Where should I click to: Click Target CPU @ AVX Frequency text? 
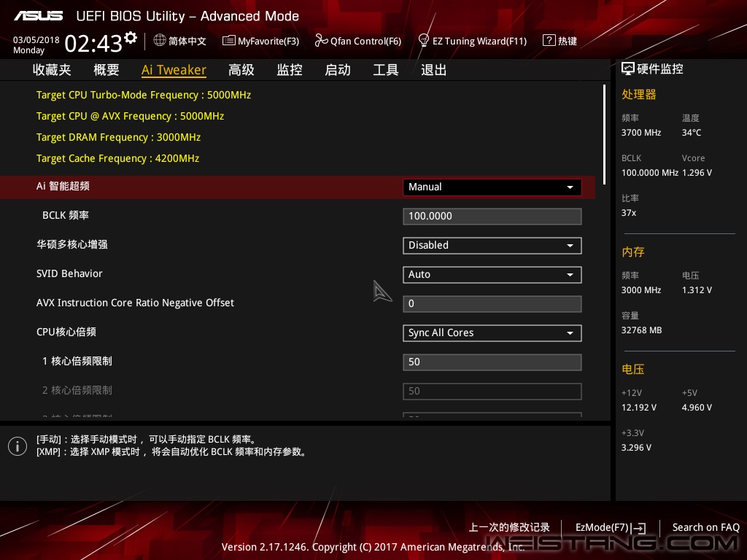click(x=130, y=116)
